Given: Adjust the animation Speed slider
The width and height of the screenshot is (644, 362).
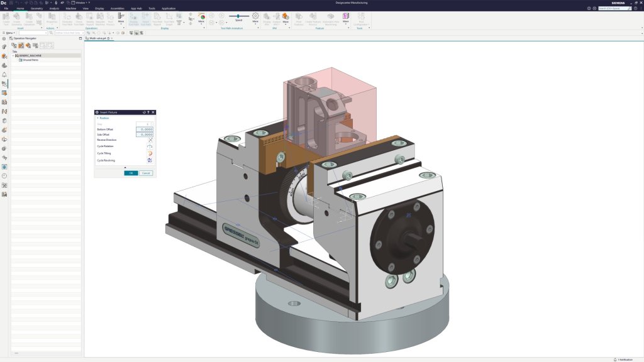Looking at the screenshot, I should click(x=238, y=16).
